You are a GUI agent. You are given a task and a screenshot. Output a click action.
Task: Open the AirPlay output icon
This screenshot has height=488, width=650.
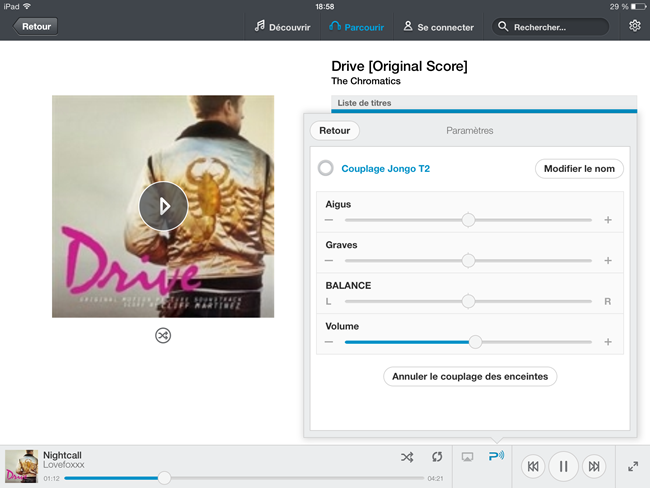467,457
